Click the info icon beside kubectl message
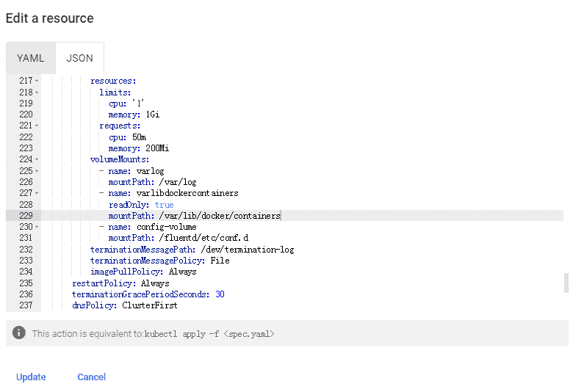Viewport: 573px width, 392px height. coord(18,333)
